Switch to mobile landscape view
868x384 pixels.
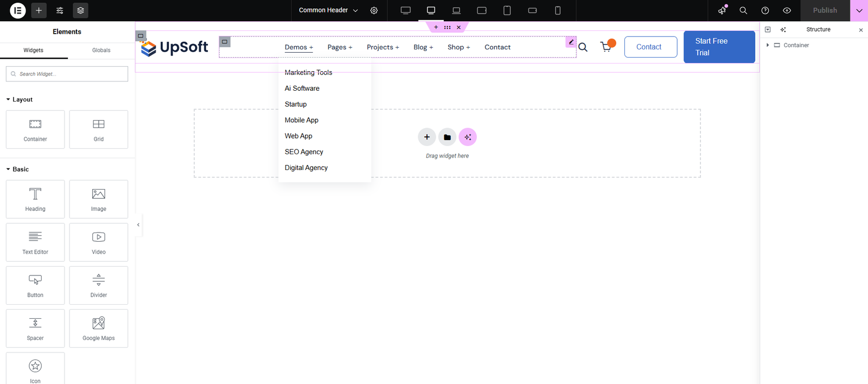coord(532,10)
